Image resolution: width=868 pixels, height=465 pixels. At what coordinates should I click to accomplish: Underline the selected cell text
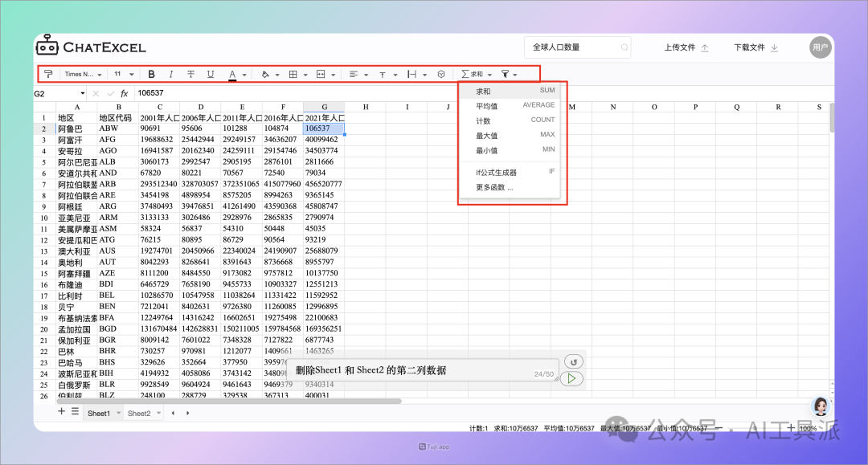coord(211,74)
